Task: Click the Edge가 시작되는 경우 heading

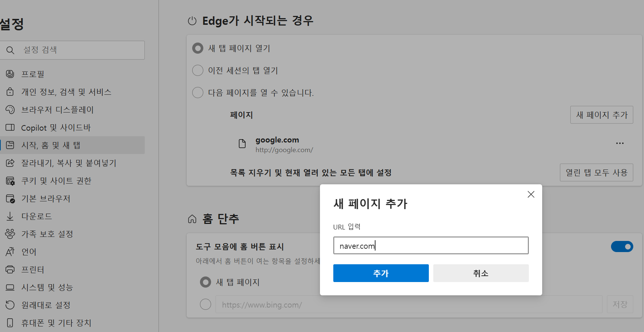Action: 258,21
